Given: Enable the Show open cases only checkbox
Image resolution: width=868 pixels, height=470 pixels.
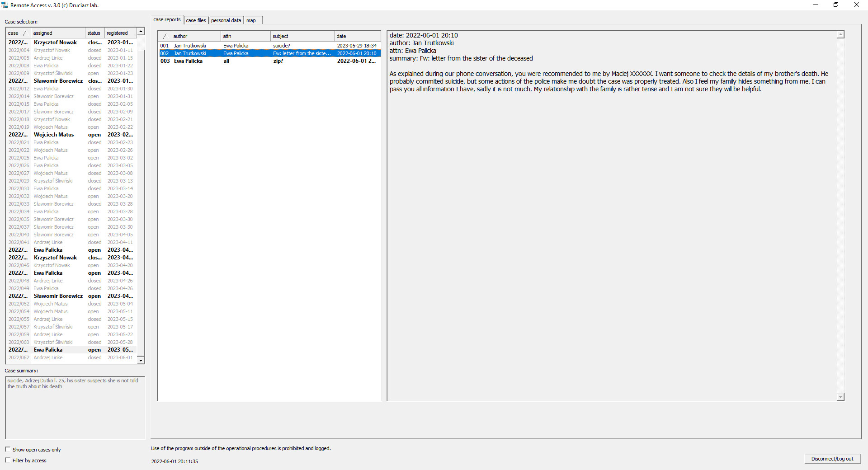Looking at the screenshot, I should pyautogui.click(x=8, y=449).
